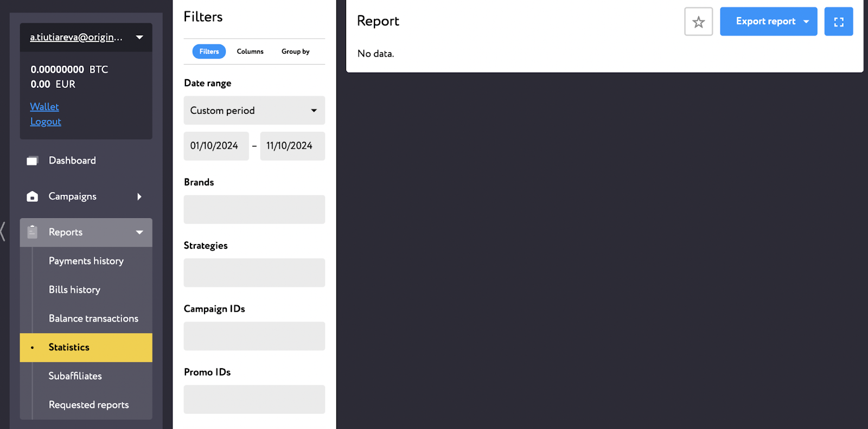868x429 pixels.
Task: Collapse the Reports menu section
Action: click(x=139, y=232)
